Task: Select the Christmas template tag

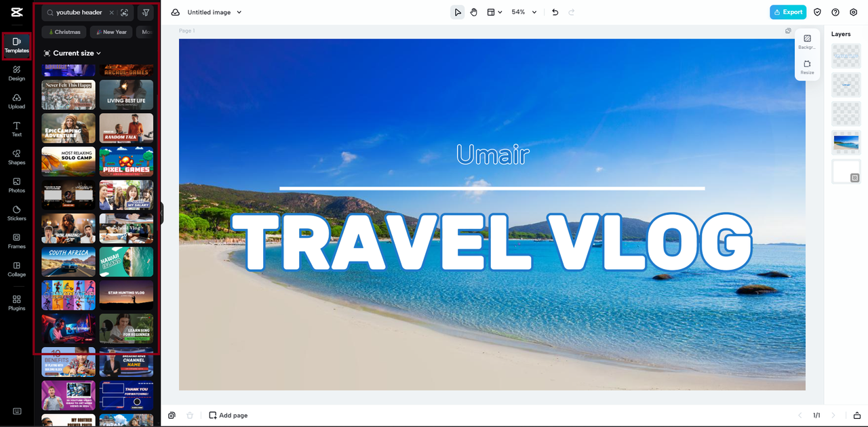Action: (x=64, y=32)
